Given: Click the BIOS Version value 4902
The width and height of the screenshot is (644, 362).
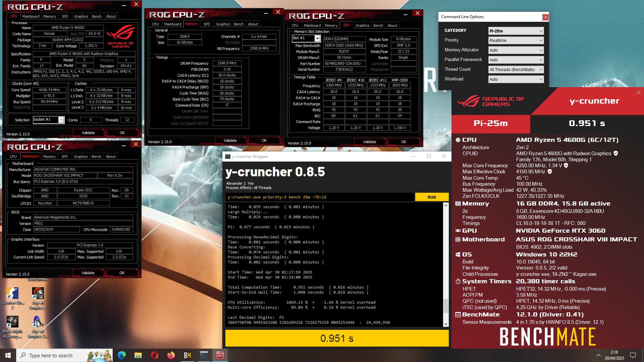Looking at the screenshot, I should [83, 224].
